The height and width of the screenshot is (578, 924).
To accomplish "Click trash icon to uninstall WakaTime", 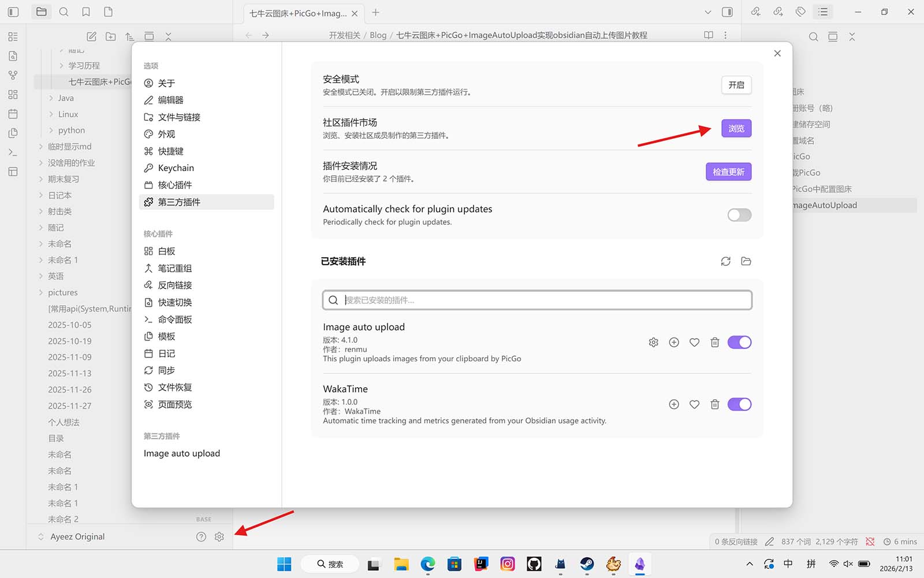I will (714, 405).
